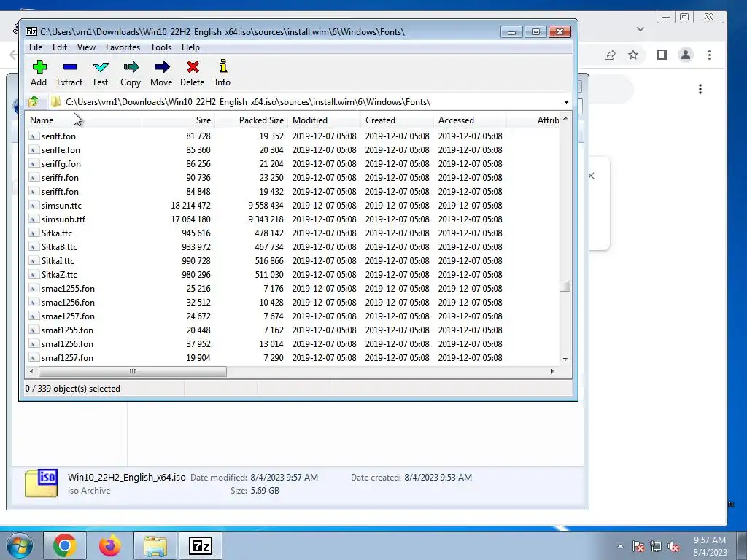Toggle the browser side panel icon
Screen dimensions: 747x560
coord(662,55)
